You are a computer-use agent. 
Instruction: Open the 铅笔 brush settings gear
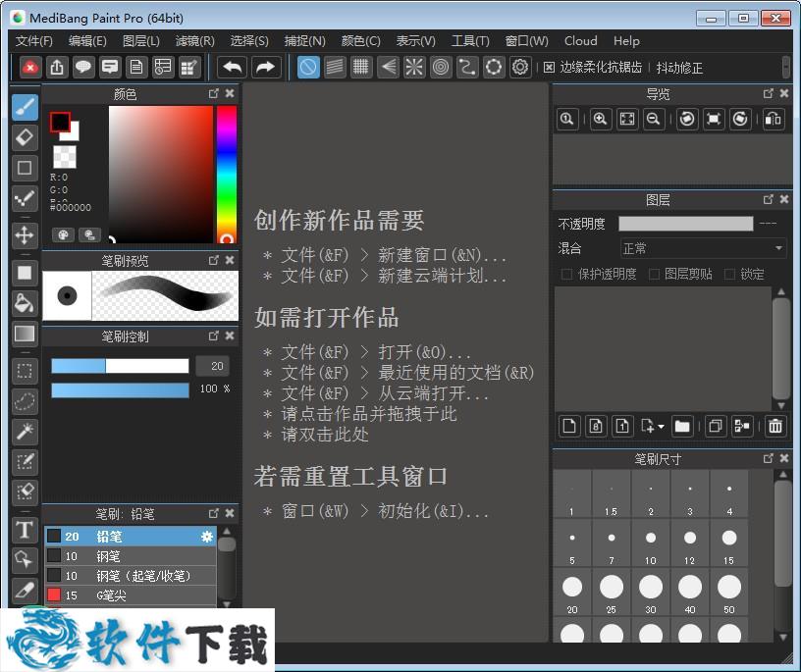pos(207,537)
